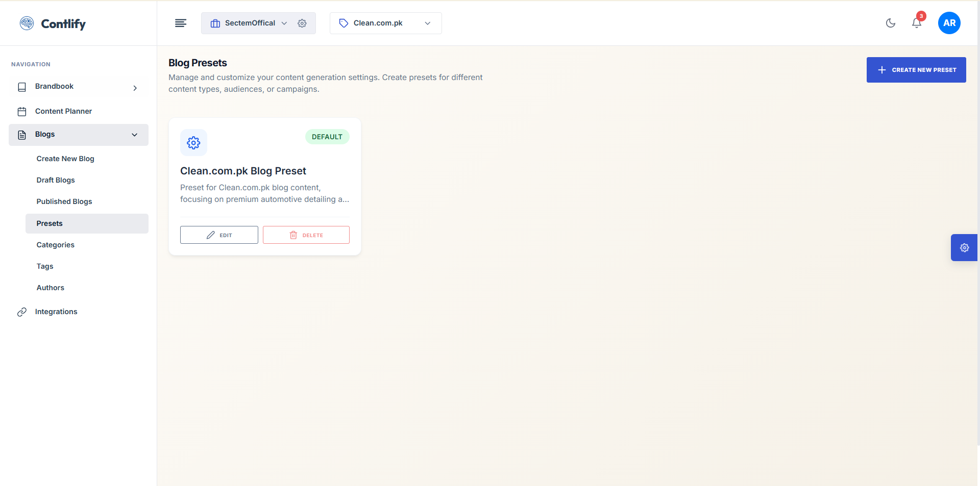Collapse the Blogs section
The image size is (980, 486).
134,135
